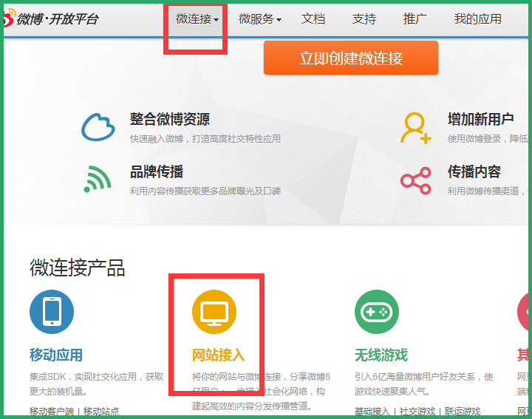Click the cloud icon for 整合微博资源
Image resolution: width=532 pixels, height=419 pixels.
(98, 127)
